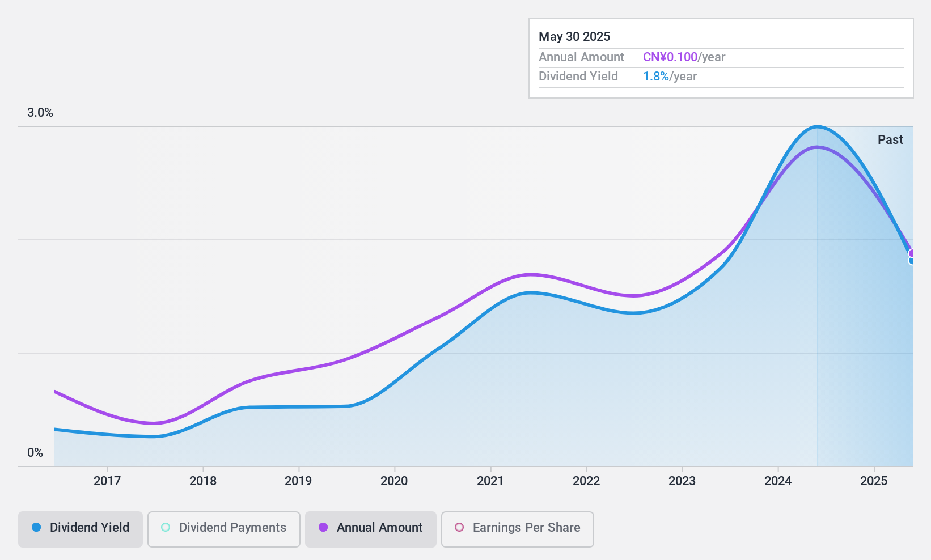The height and width of the screenshot is (560, 931).
Task: Click the 2025 x-axis year label
Action: 874,481
